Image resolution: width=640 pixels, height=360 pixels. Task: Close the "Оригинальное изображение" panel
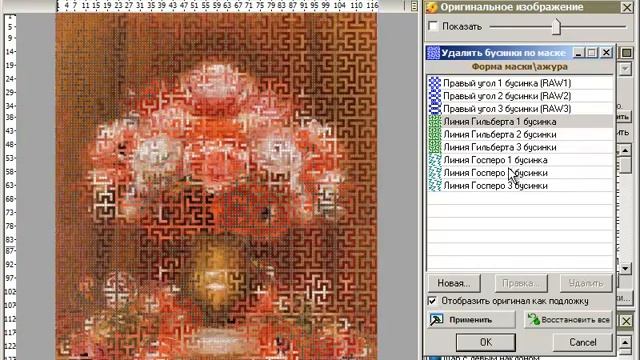pyautogui.click(x=627, y=7)
